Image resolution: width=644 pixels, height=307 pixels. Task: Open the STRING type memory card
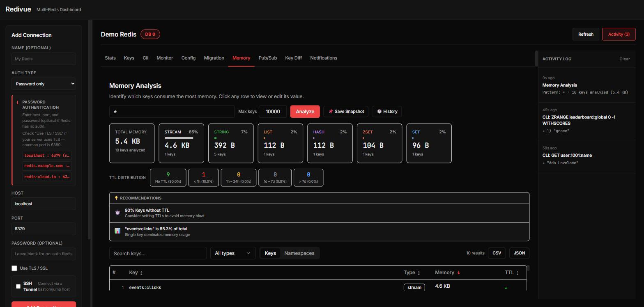coord(231,143)
